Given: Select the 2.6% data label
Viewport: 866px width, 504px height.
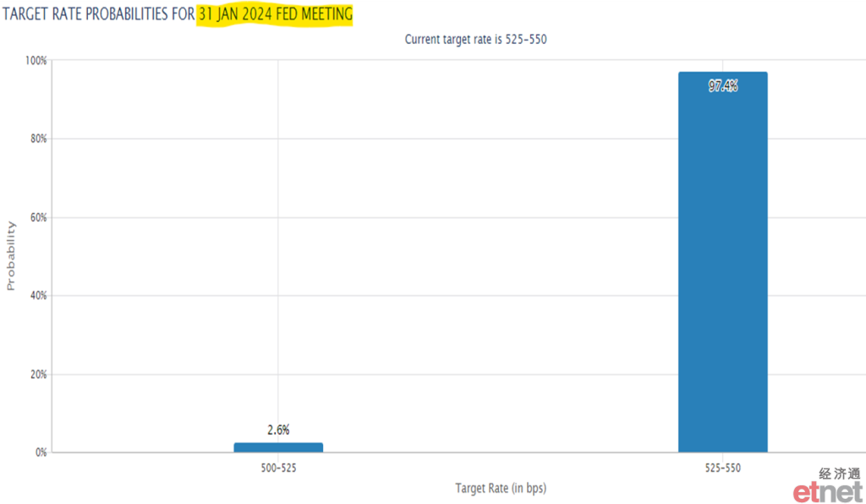Looking at the screenshot, I should click(x=278, y=430).
